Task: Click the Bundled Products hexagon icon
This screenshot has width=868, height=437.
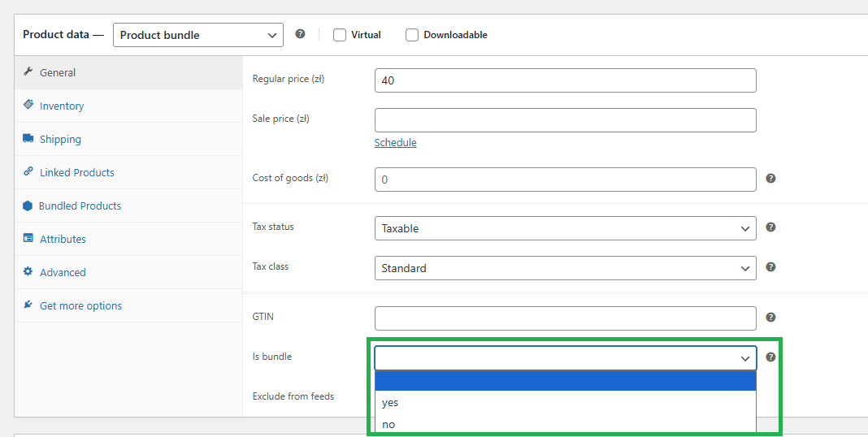Action: 28,206
